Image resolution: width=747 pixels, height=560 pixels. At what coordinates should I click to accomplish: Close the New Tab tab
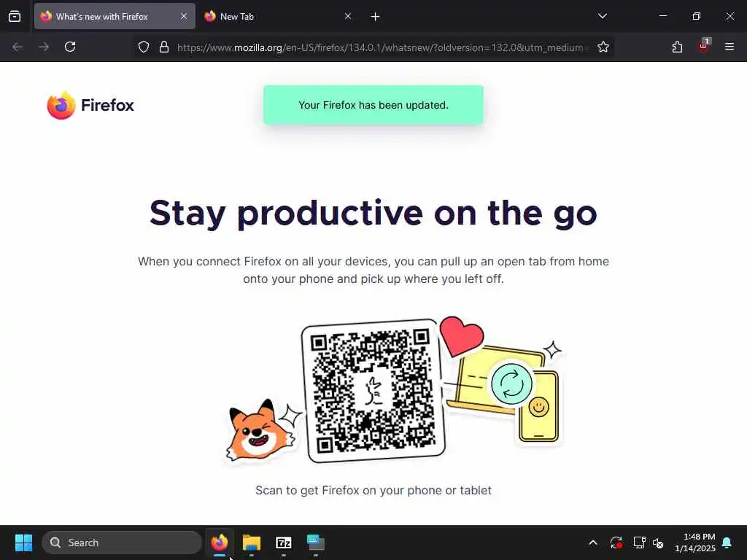348,17
